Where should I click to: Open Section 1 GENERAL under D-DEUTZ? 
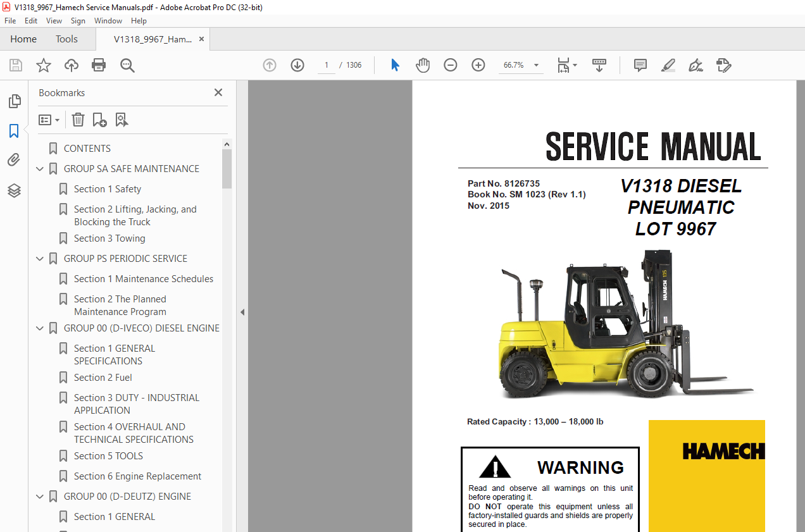(x=115, y=517)
